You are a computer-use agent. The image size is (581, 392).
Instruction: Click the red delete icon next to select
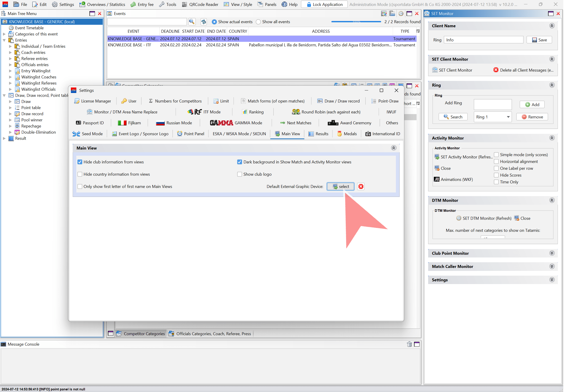[x=361, y=187]
